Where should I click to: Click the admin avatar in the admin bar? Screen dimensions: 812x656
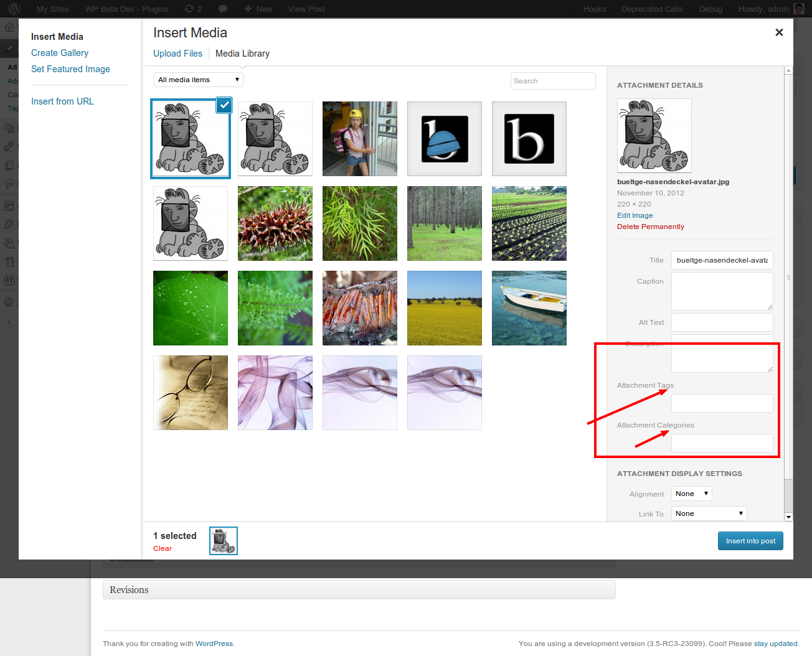coord(799,9)
